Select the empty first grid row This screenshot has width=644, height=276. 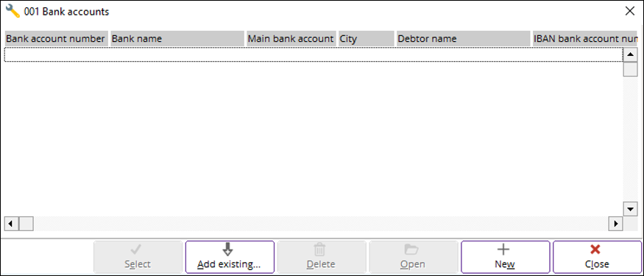click(x=314, y=54)
